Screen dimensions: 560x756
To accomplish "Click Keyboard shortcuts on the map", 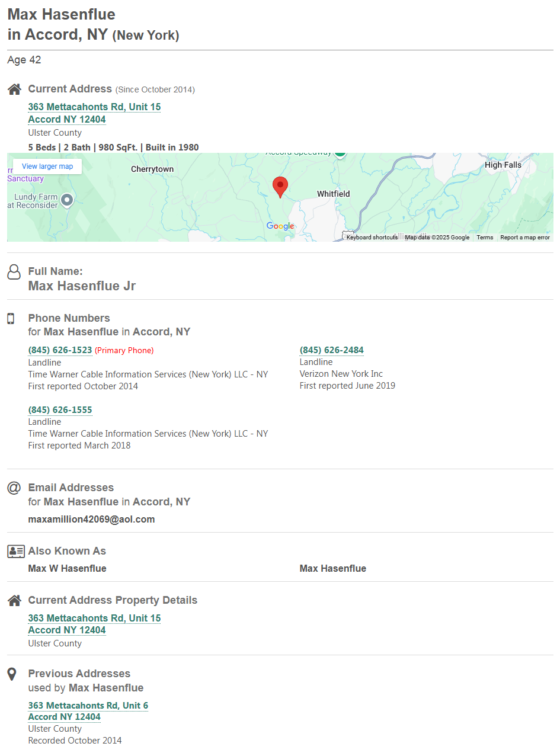I will 372,238.
